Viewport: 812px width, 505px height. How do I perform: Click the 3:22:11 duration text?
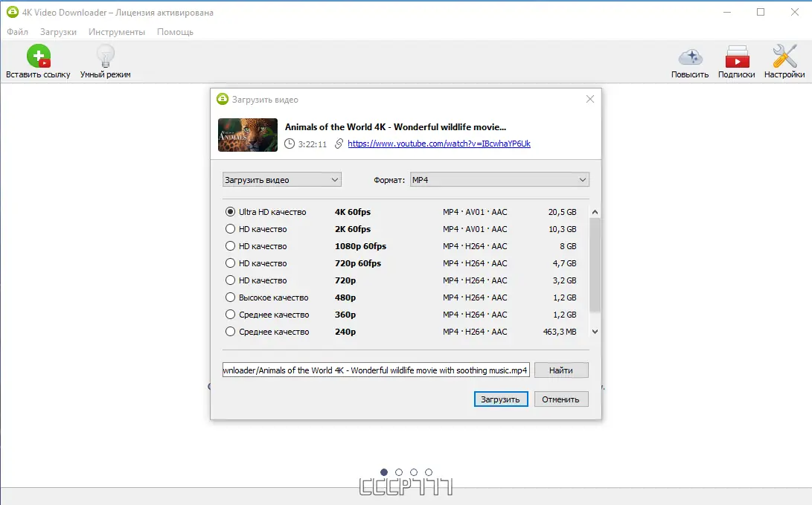click(313, 144)
